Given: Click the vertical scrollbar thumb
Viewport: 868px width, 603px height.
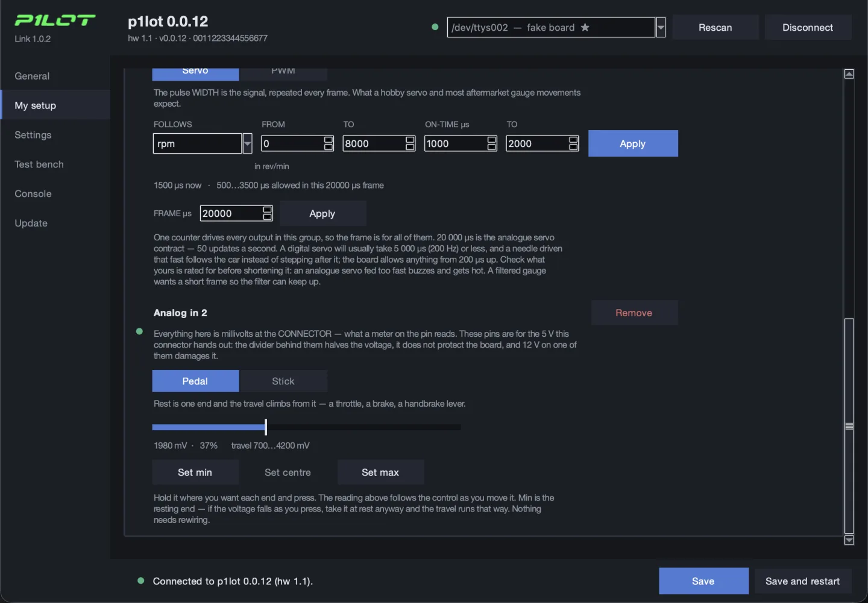Looking at the screenshot, I should (849, 426).
